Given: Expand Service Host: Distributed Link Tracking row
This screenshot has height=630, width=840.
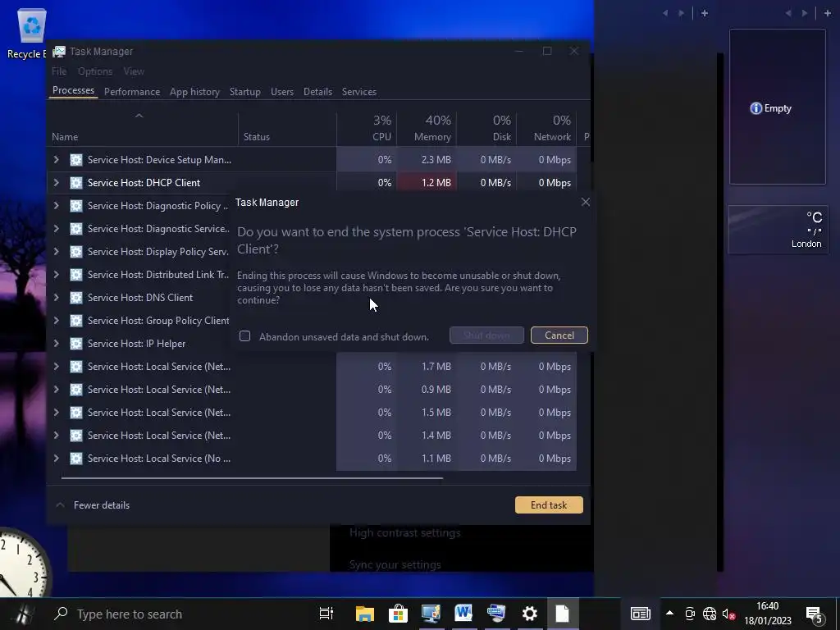Looking at the screenshot, I should (56, 274).
